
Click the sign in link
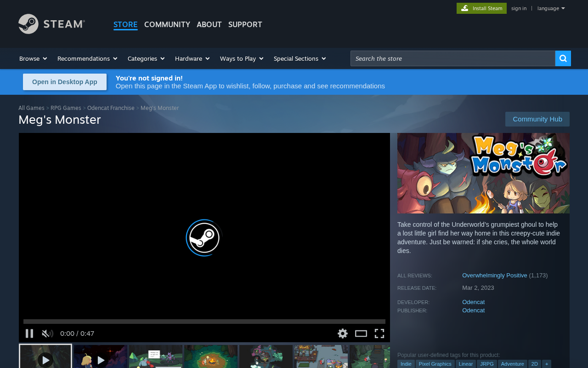[x=519, y=8]
